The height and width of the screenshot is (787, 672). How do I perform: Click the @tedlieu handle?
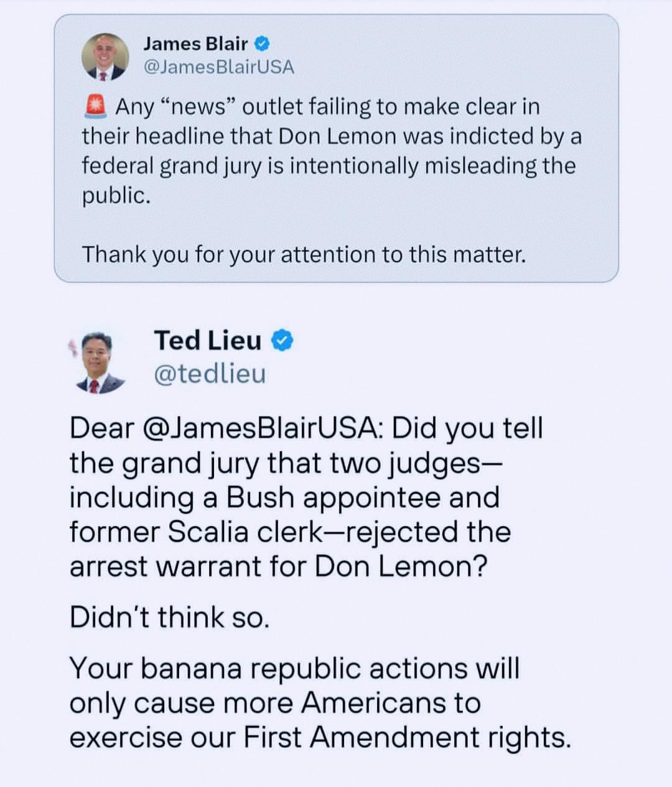[209, 374]
